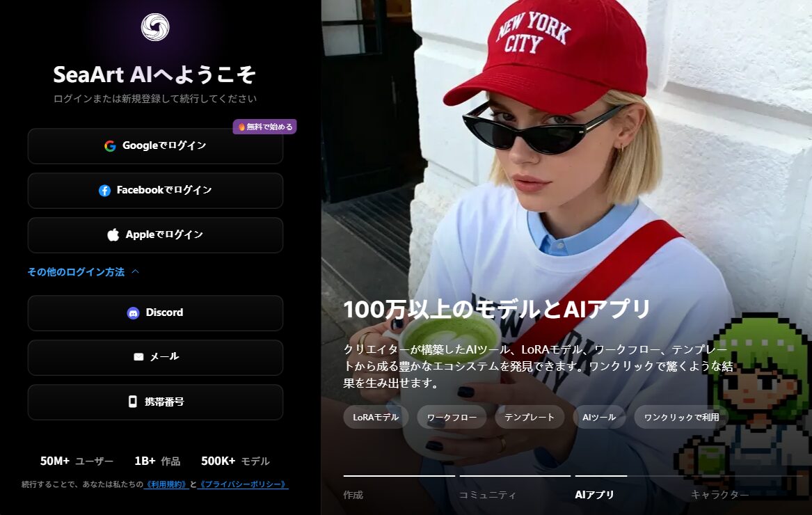Select the ワンクリックで利用 chip
This screenshot has height=515, width=812.
(x=681, y=417)
